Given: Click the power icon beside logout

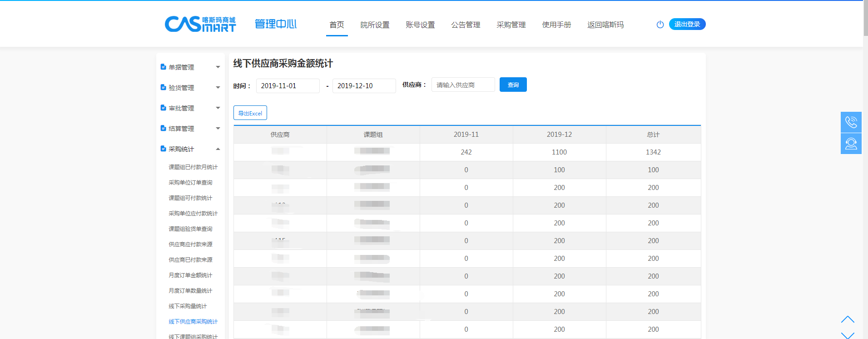Looking at the screenshot, I should (660, 25).
